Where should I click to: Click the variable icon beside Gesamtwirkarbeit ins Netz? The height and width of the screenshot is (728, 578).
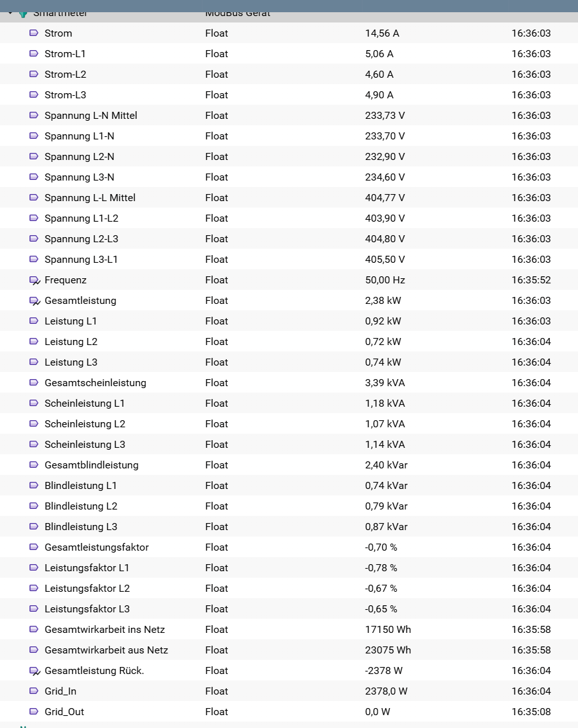34,630
